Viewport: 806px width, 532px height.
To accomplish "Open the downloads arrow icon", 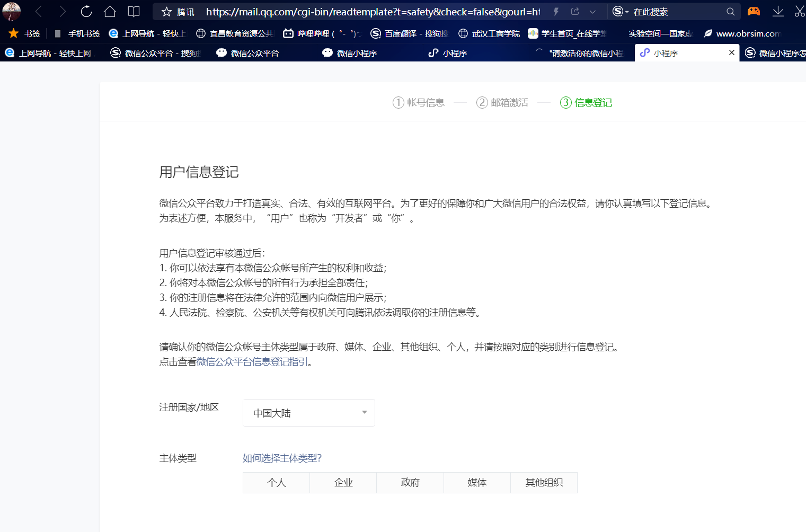I will coord(778,12).
